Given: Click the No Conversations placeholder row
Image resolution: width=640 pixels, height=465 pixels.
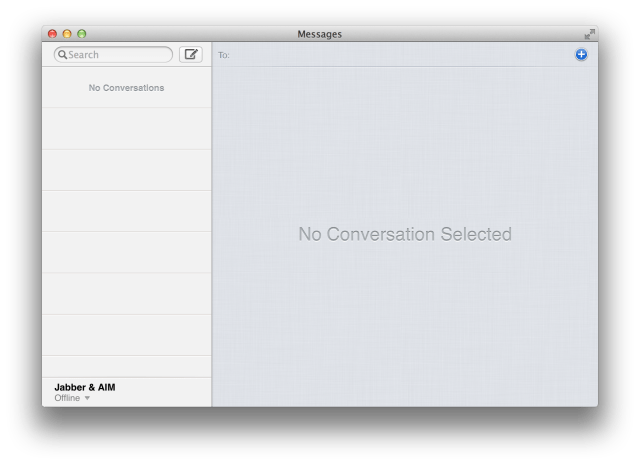Looking at the screenshot, I should pyautogui.click(x=126, y=88).
